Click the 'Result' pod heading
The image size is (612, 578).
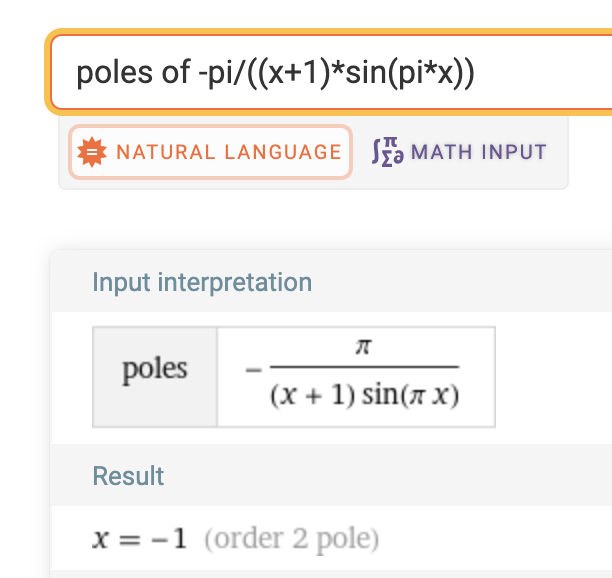(128, 476)
